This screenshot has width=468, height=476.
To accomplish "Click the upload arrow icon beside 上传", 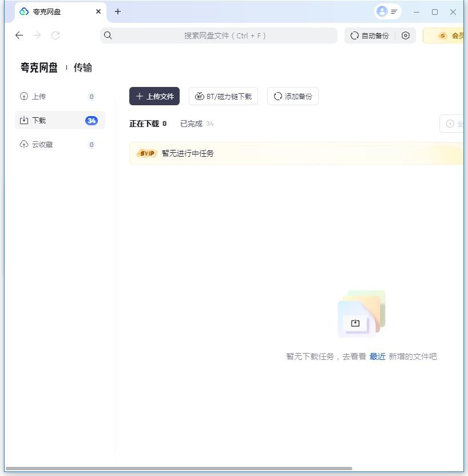I will pyautogui.click(x=23, y=97).
